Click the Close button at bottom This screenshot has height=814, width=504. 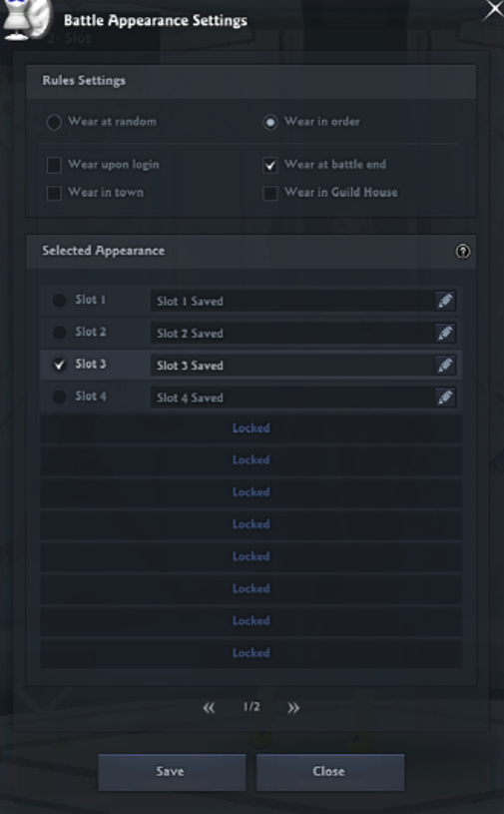330,772
